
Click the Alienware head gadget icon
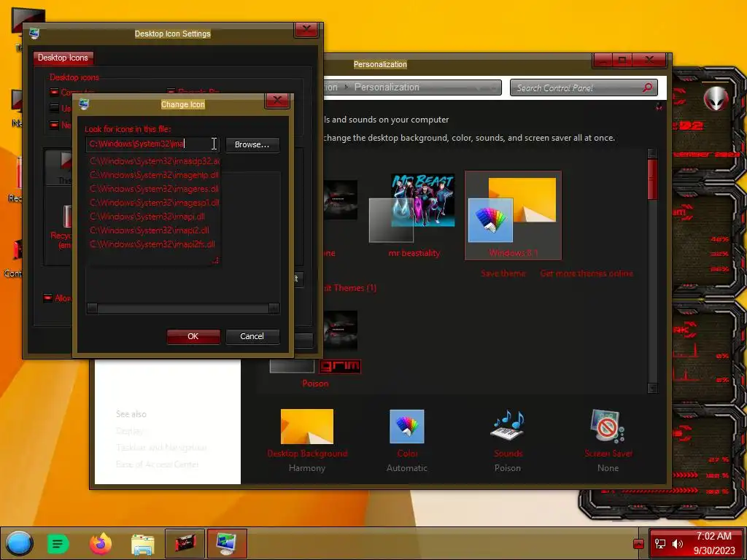pyautogui.click(x=715, y=98)
